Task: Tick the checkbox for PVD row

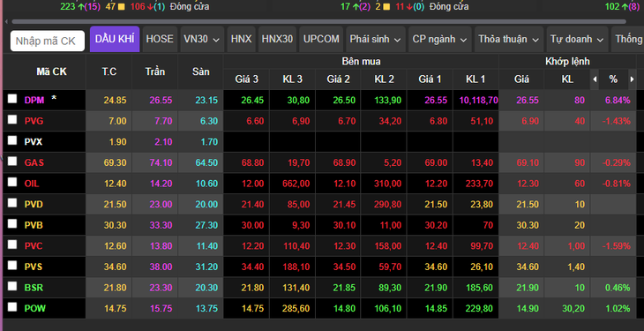Action: [12, 203]
